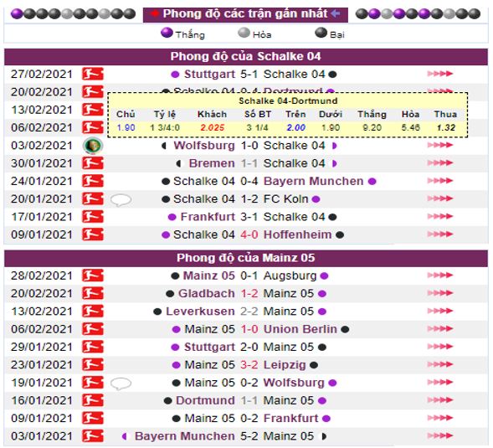Click the black loss ball in the Bại legend
Screen dimensions: 493x448
click(x=321, y=33)
